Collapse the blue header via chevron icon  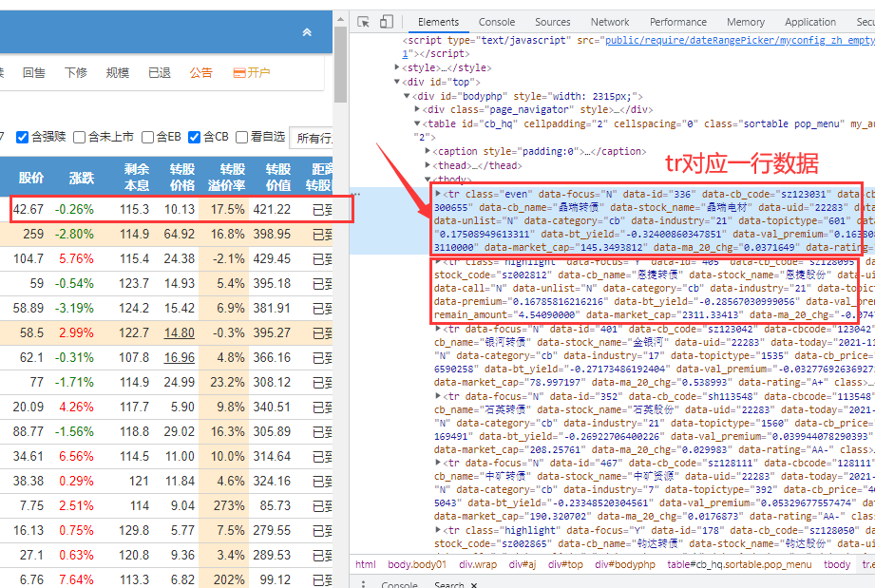306,31
